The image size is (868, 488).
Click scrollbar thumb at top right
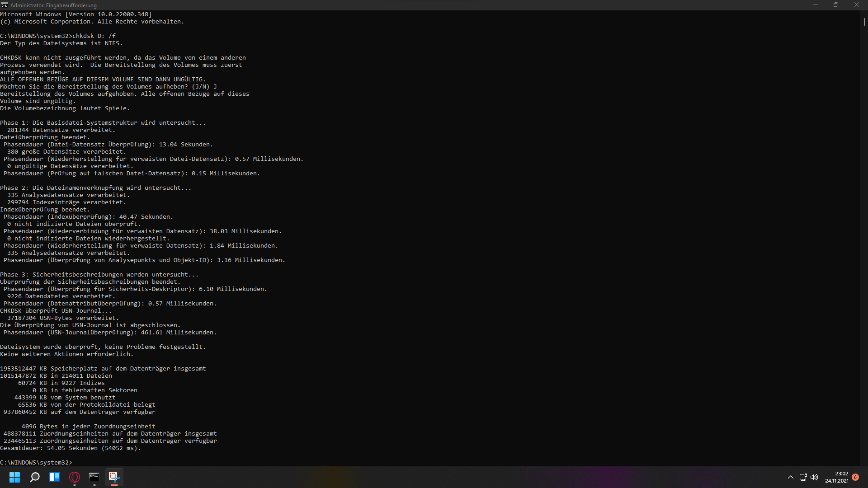click(864, 21)
